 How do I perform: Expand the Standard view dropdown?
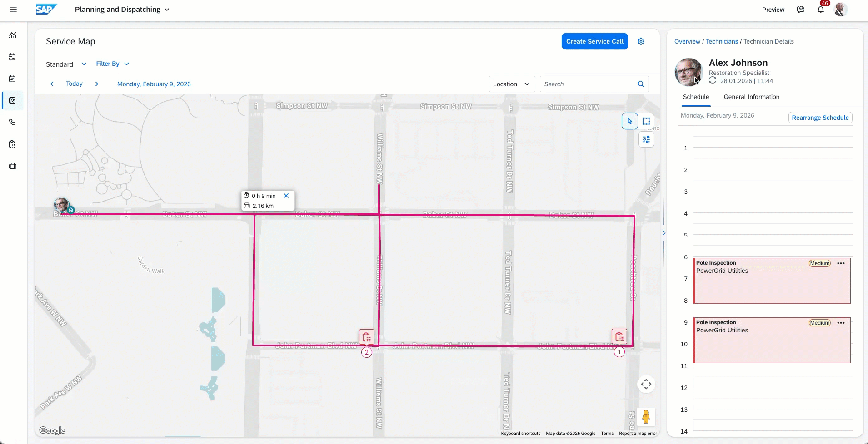(66, 64)
